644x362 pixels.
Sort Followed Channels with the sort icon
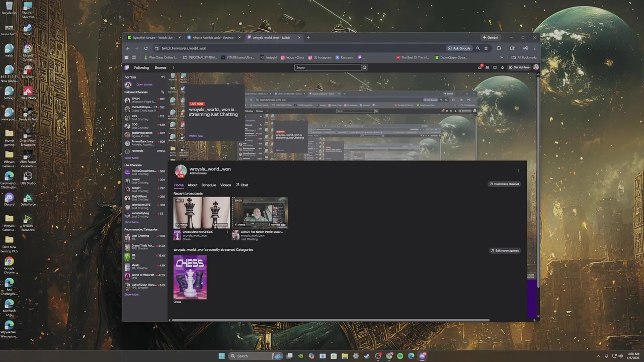tap(163, 92)
